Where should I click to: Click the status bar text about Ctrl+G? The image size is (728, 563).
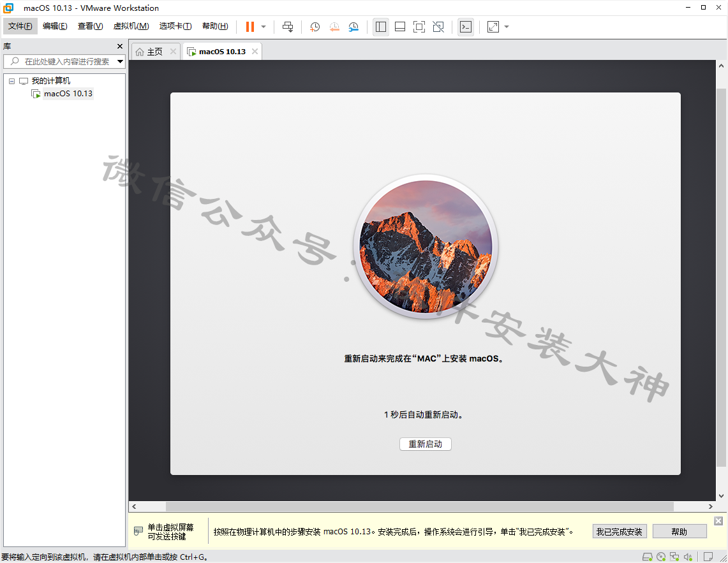105,557
